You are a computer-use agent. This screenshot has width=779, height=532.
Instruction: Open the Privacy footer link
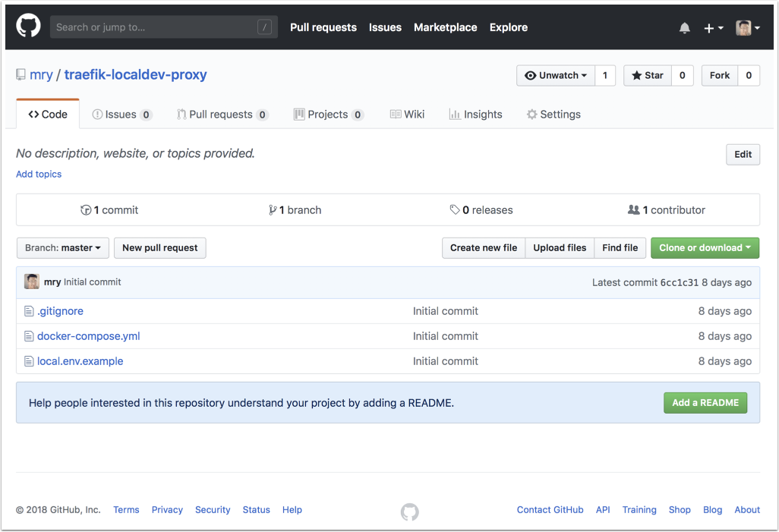tap(168, 510)
